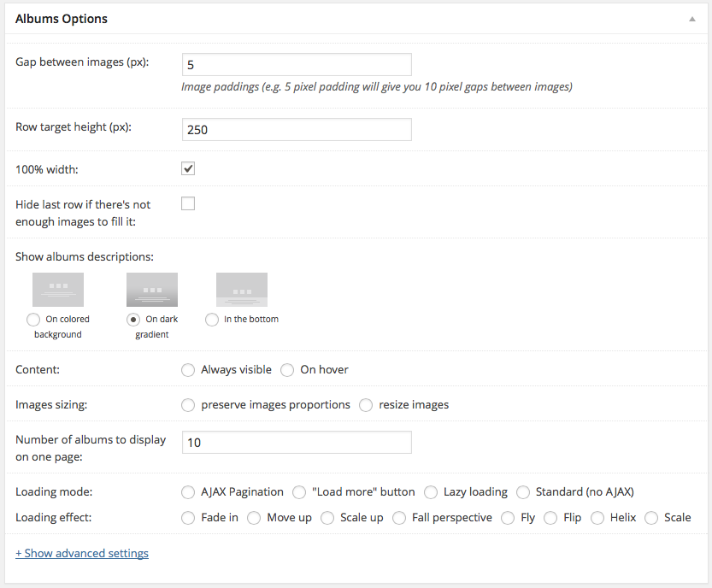Set content to Always visible
712x588 pixels.
pyautogui.click(x=188, y=370)
